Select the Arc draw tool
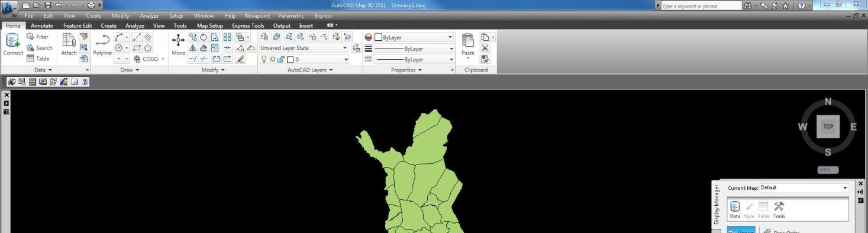Image resolution: width=868 pixels, height=233 pixels. tap(119, 37)
